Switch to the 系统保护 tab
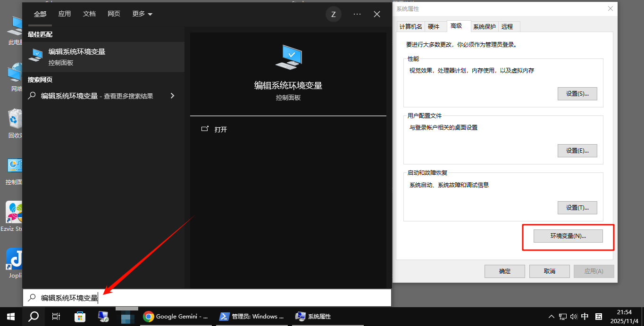Viewport: 644px width, 326px height. coord(484,26)
